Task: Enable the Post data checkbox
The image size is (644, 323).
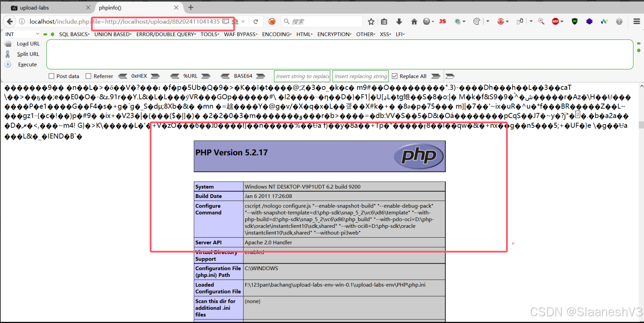Action: click(x=51, y=76)
